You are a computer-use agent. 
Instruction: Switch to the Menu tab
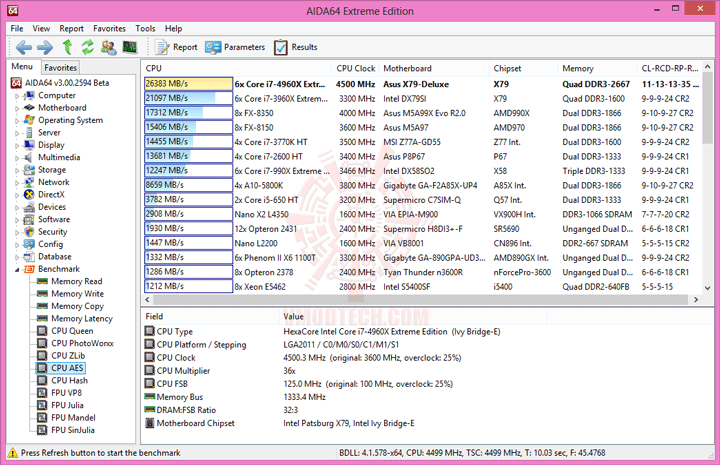(22, 67)
